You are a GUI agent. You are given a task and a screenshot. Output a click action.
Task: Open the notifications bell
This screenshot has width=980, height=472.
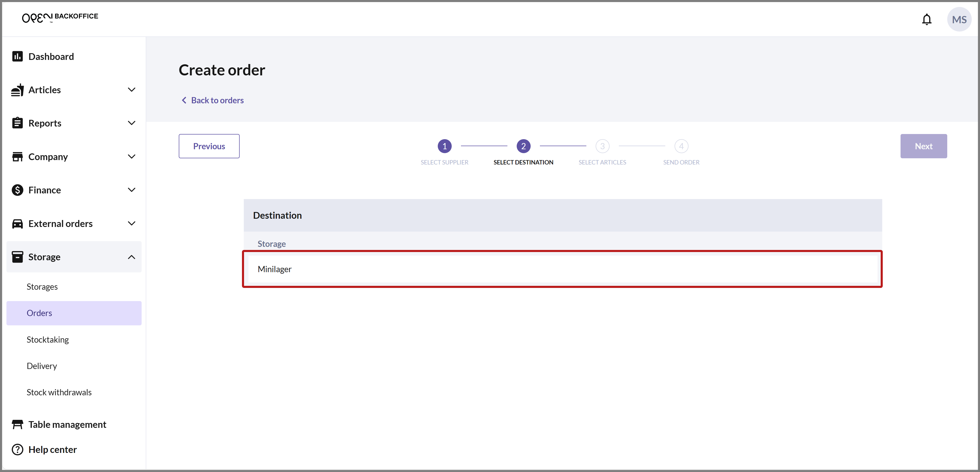click(926, 19)
